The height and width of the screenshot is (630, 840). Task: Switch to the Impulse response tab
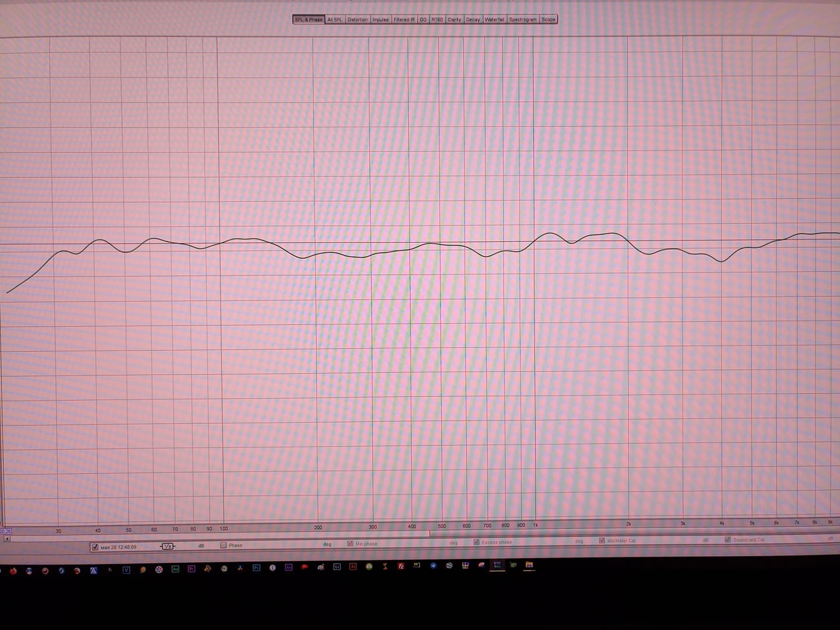(x=380, y=20)
